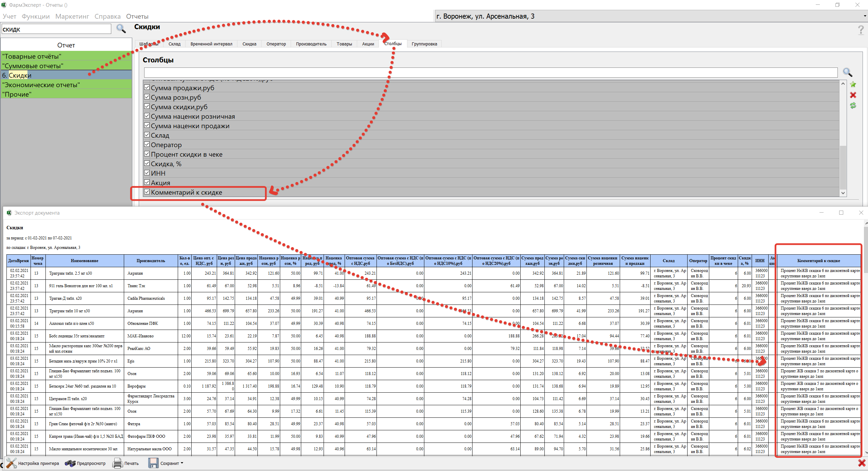Toggle the Сумма скидки,руб checkbox

147,106
